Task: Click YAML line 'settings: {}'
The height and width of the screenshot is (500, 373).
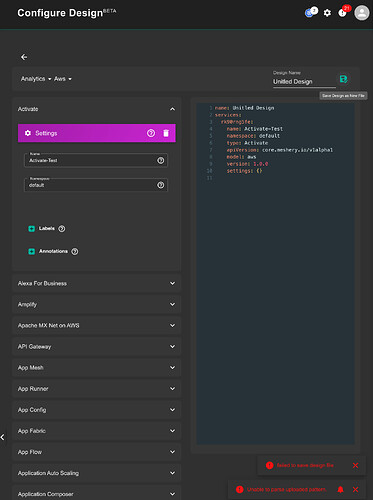Action: [x=244, y=171]
